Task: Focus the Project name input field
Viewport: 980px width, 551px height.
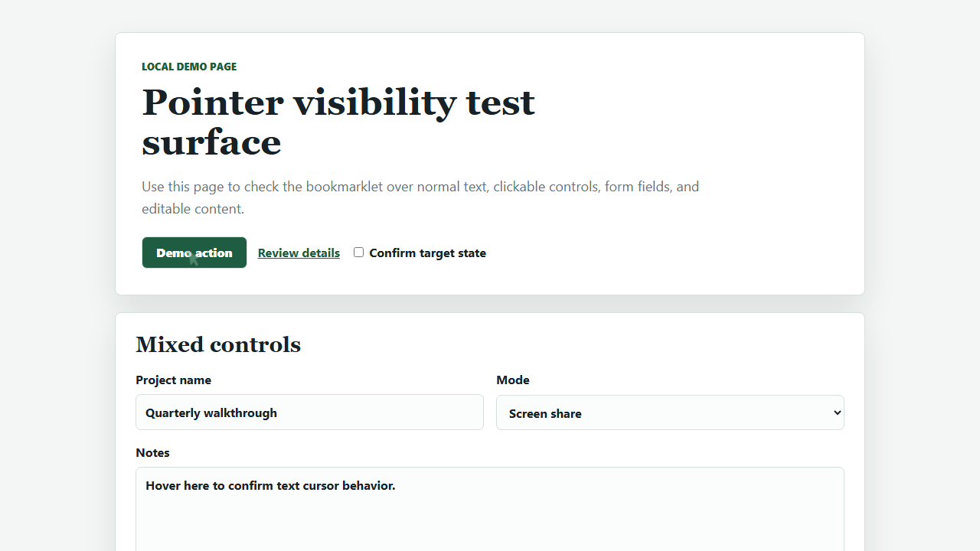Action: 309,412
